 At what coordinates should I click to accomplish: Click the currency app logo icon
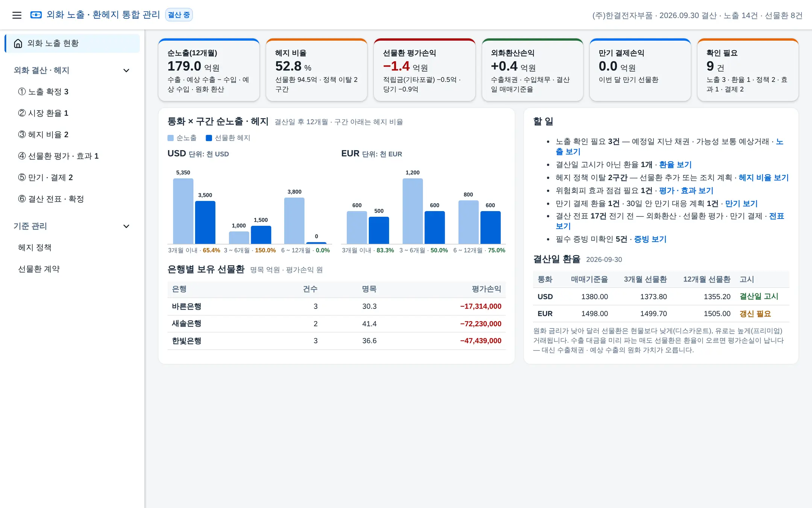point(36,15)
